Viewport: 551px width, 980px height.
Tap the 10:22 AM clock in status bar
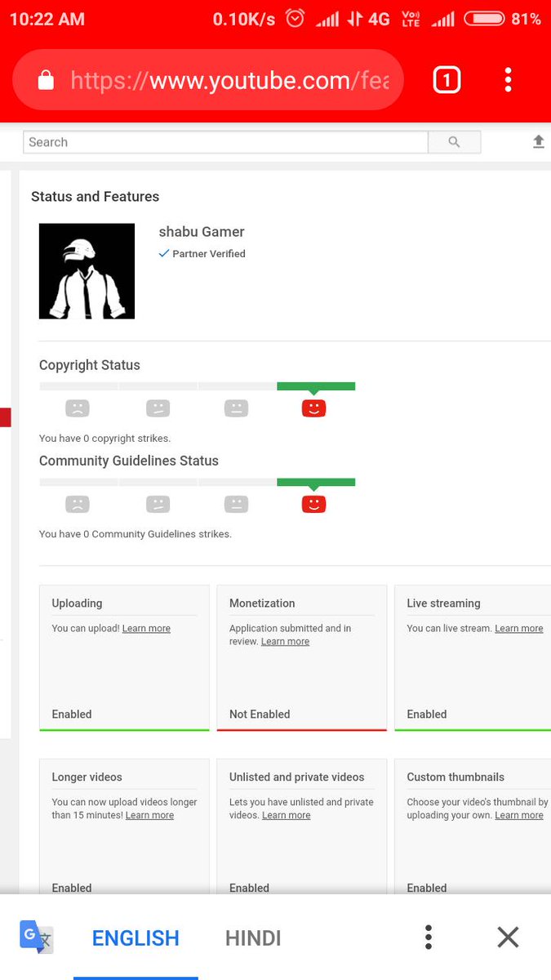click(x=47, y=19)
